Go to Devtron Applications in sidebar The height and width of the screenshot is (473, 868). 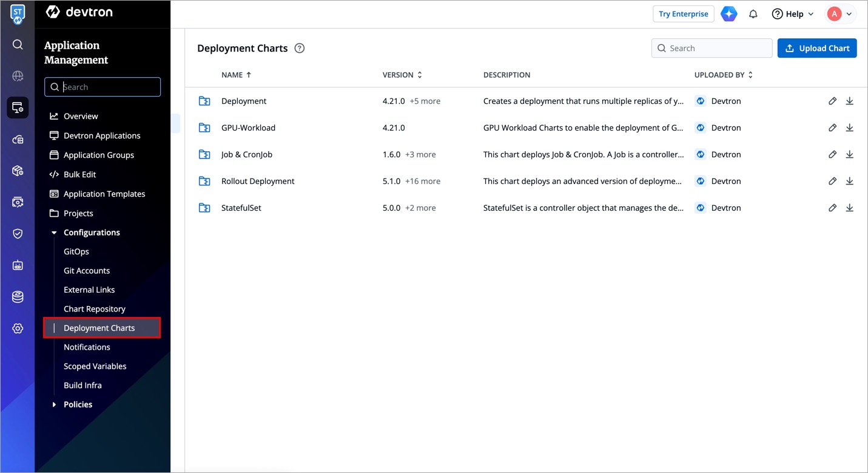[x=101, y=136]
